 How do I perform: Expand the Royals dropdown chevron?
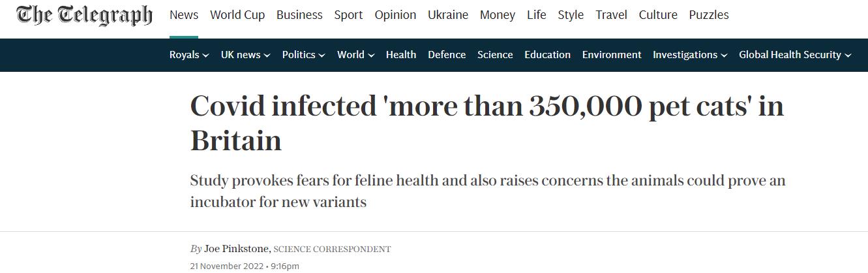[x=206, y=56]
